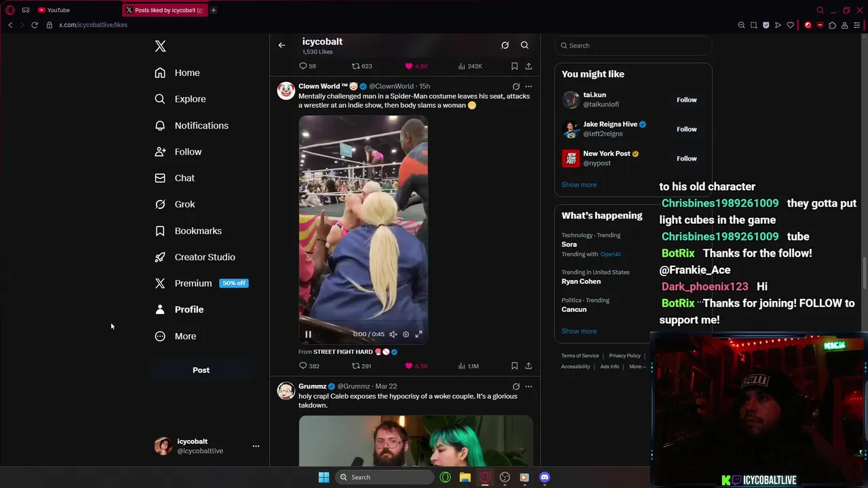The height and width of the screenshot is (488, 868).
Task: Open Discord from the taskbar
Action: 545,477
